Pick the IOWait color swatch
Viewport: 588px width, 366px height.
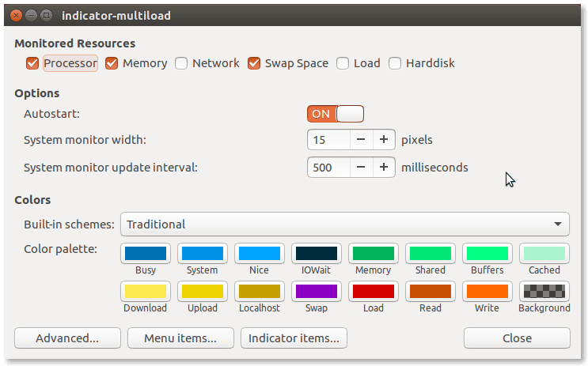[x=317, y=254]
